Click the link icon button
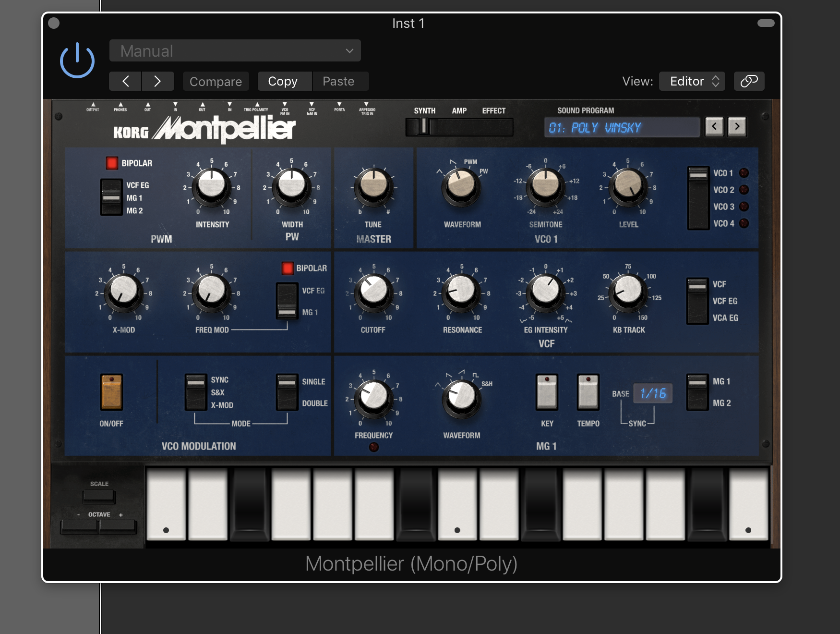Viewport: 840px width, 634px height. 749,81
